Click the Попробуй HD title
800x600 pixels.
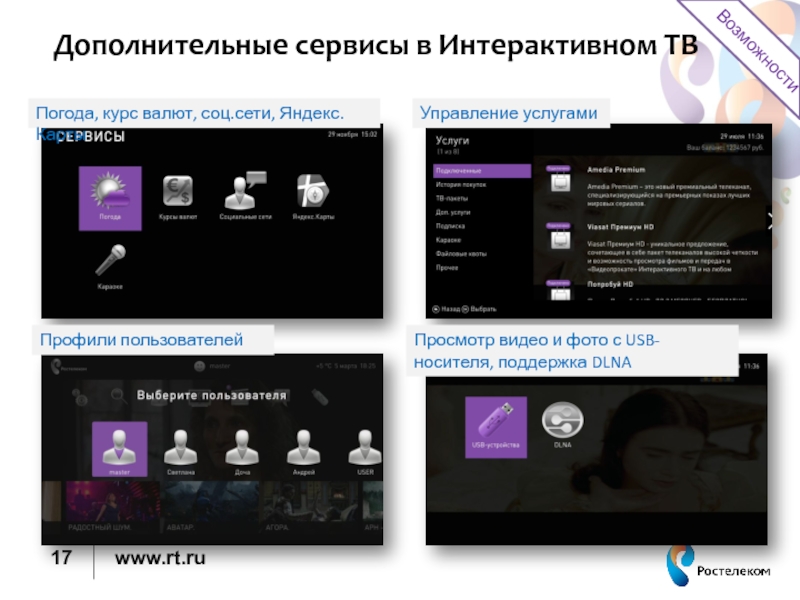pyautogui.click(x=610, y=284)
